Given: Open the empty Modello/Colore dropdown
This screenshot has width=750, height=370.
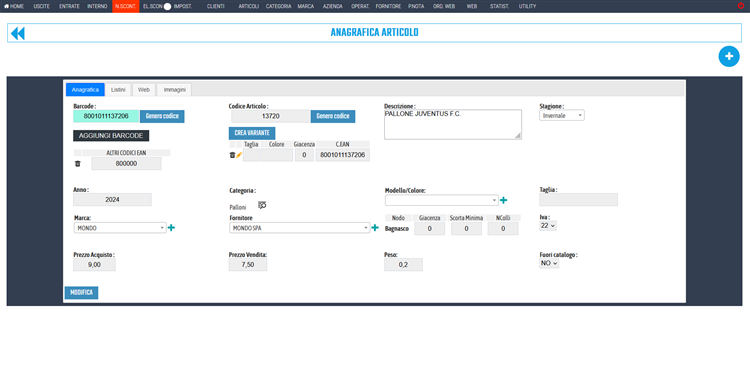Looking at the screenshot, I should [441, 200].
